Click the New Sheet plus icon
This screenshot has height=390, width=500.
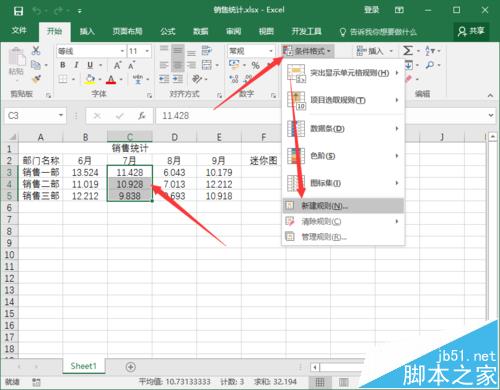(x=131, y=367)
